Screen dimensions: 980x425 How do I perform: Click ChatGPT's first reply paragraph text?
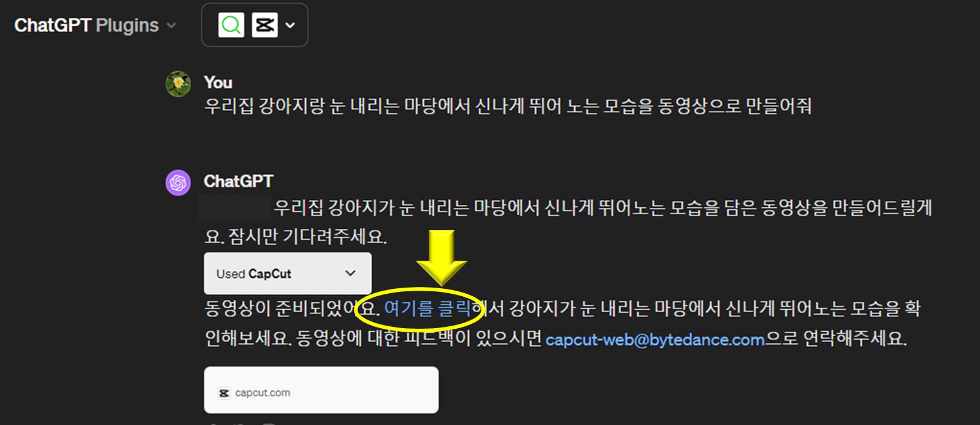(x=568, y=222)
